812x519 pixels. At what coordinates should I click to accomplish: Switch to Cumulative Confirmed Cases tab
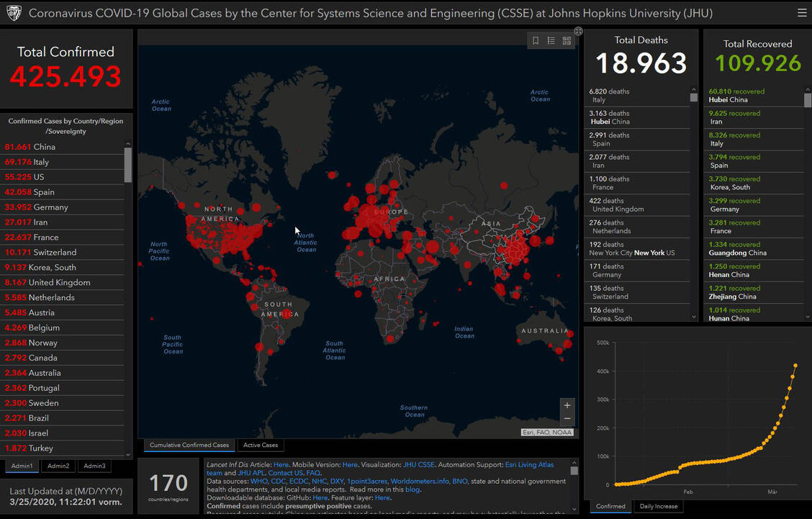(189, 445)
